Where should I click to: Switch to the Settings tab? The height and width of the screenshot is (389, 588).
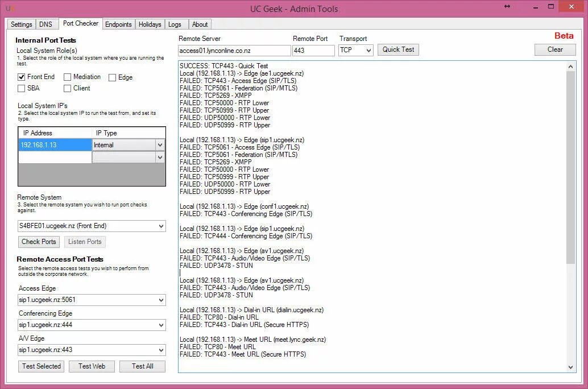pos(21,24)
